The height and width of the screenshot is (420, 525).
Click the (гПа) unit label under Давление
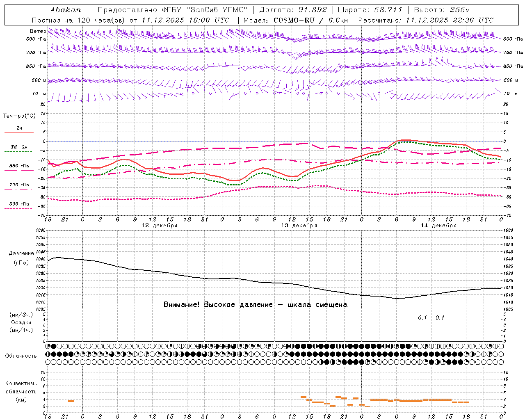(x=21, y=263)
